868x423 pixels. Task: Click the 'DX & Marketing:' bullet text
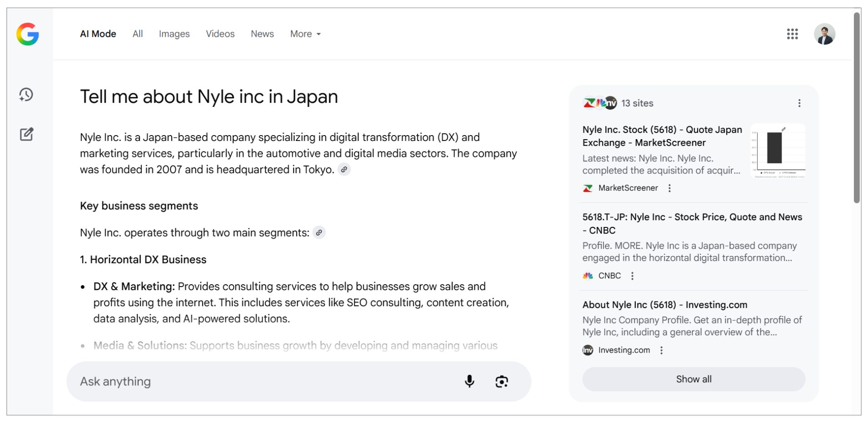(x=134, y=287)
